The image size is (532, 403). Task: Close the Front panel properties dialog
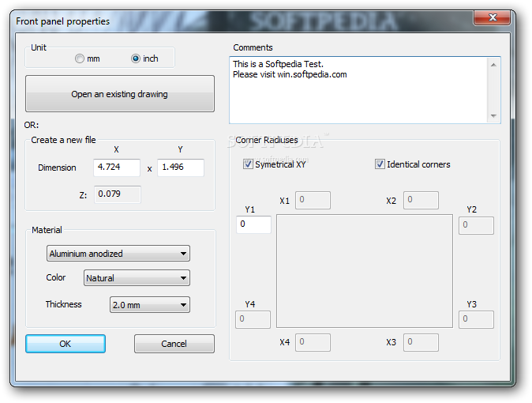(x=492, y=17)
